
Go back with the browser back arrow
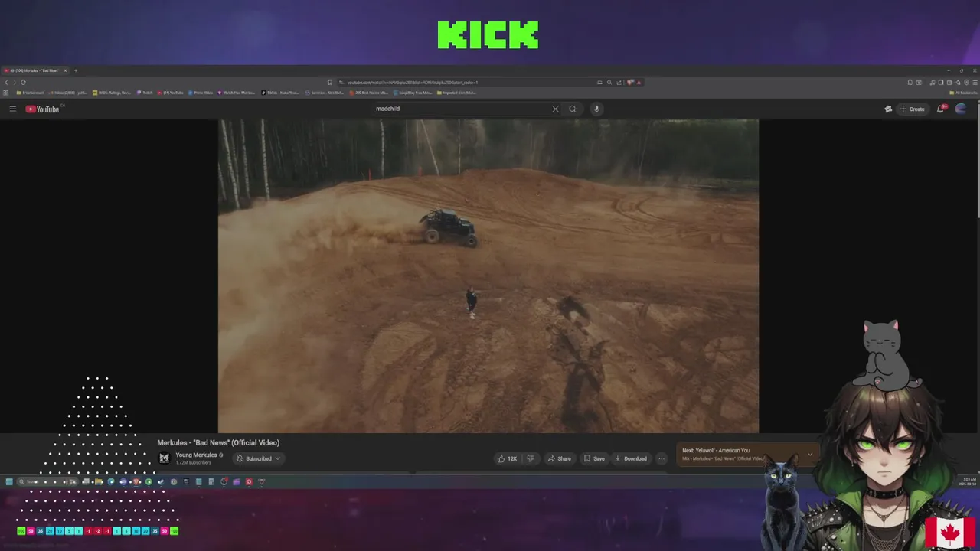coord(6,82)
